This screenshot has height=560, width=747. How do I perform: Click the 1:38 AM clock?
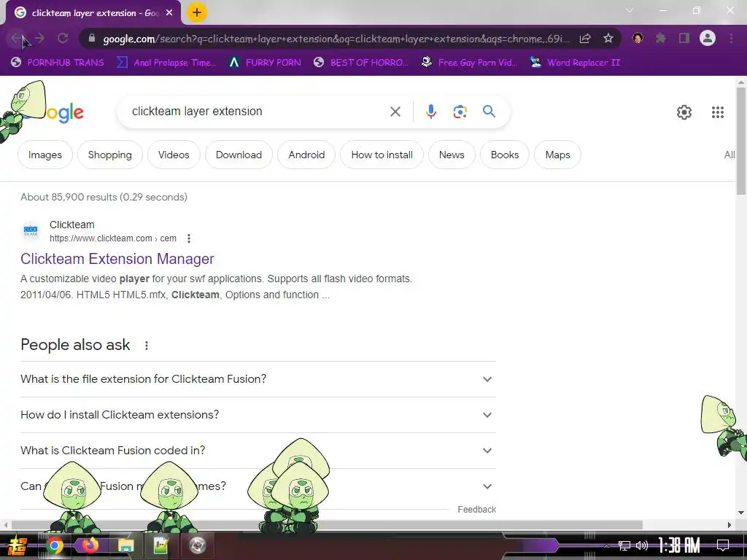click(679, 545)
